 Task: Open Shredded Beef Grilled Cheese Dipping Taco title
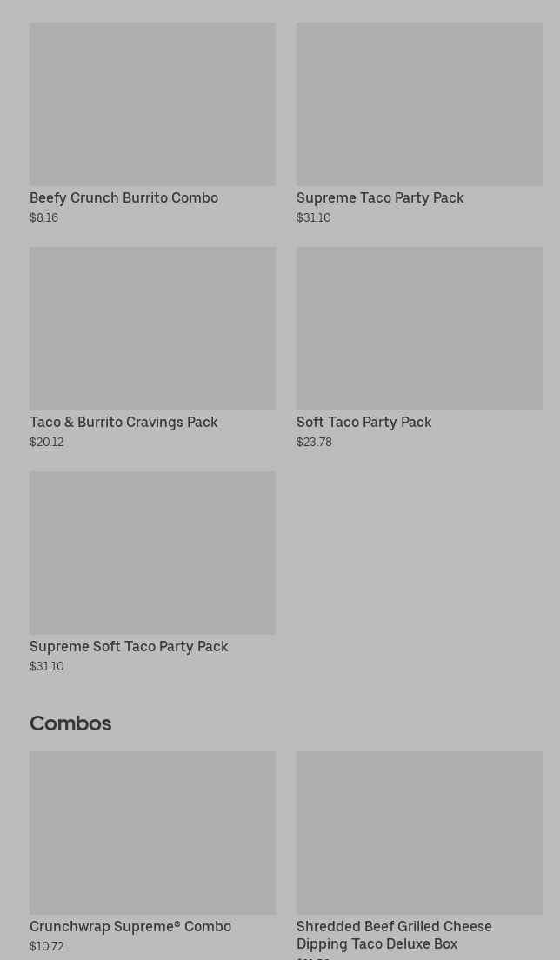coord(394,935)
